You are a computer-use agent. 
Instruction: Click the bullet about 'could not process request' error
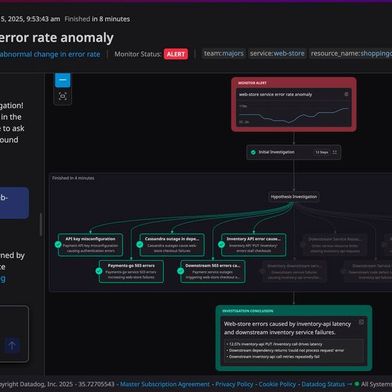point(286,350)
